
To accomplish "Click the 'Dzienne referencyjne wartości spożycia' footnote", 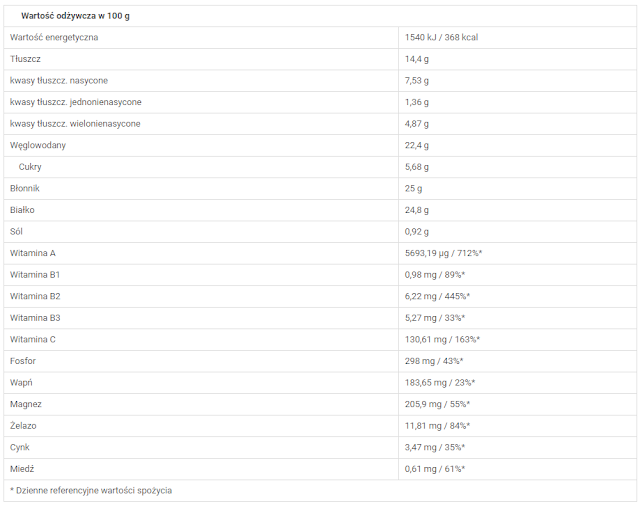I will click(91, 490).
